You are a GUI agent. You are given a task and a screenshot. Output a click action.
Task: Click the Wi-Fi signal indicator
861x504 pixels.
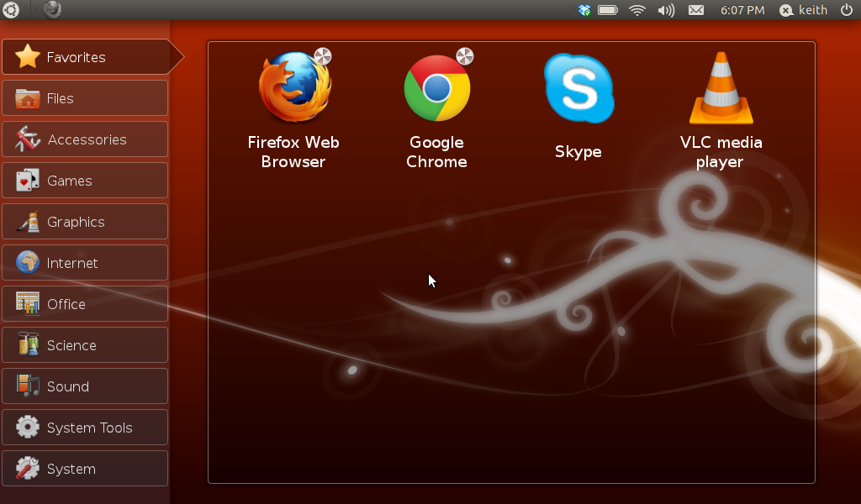coord(637,10)
